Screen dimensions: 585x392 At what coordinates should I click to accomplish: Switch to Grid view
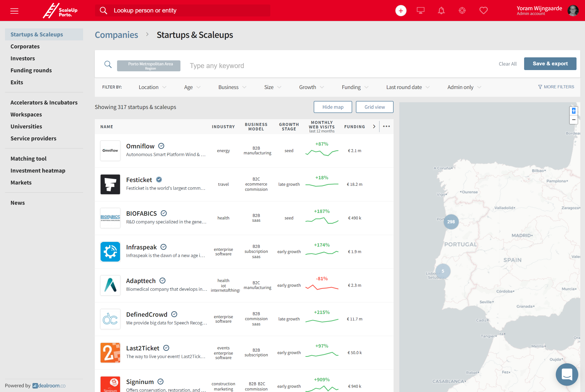coord(374,107)
